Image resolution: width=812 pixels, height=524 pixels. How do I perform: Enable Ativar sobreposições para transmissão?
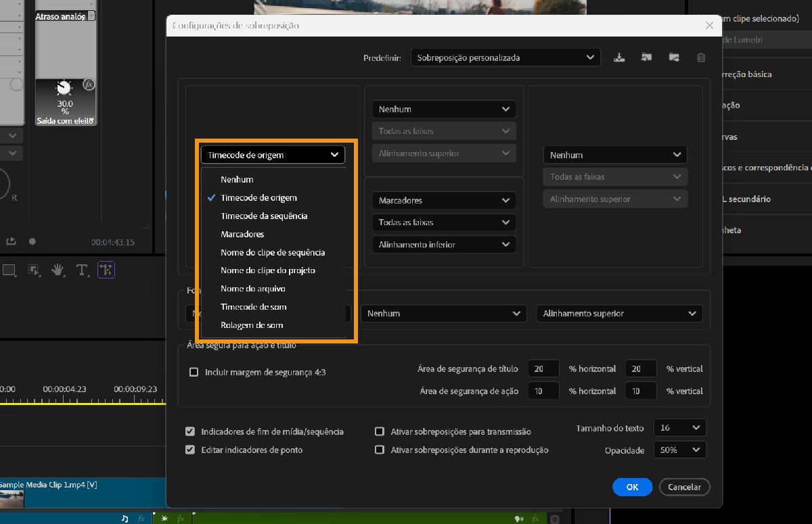click(380, 431)
